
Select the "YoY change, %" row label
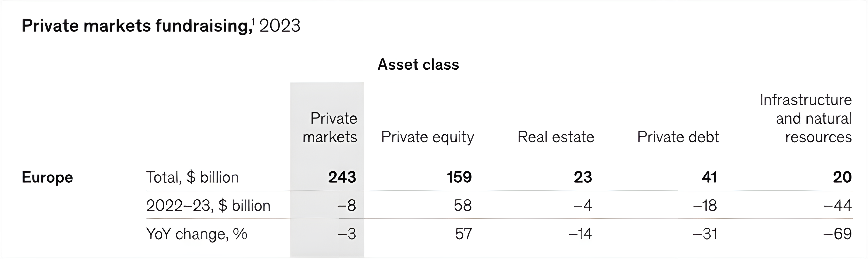pyautogui.click(x=196, y=234)
